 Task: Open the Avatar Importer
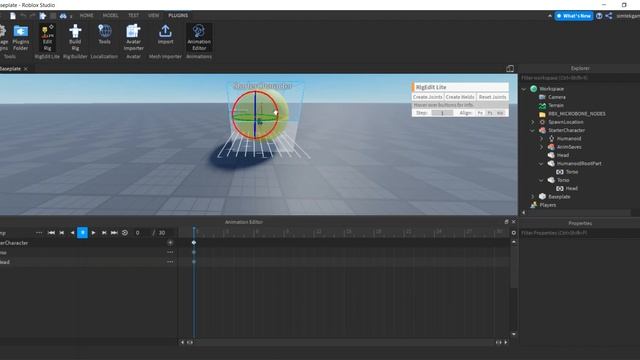(x=133, y=38)
